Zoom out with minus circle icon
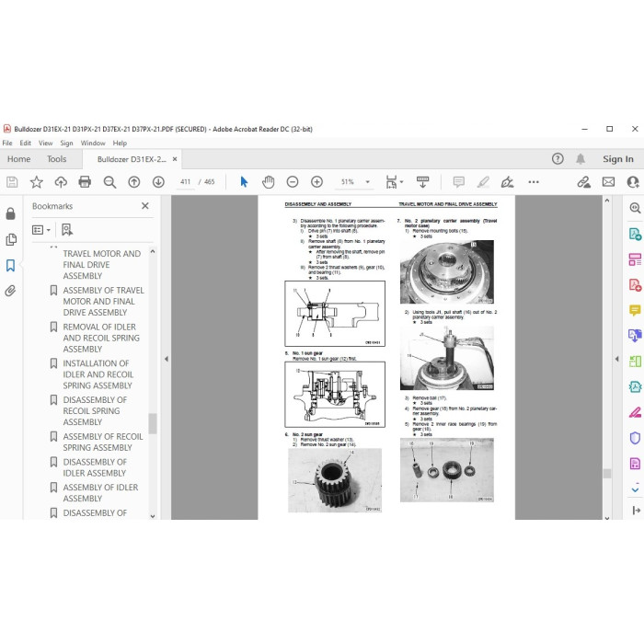The image size is (644, 644). (x=293, y=182)
